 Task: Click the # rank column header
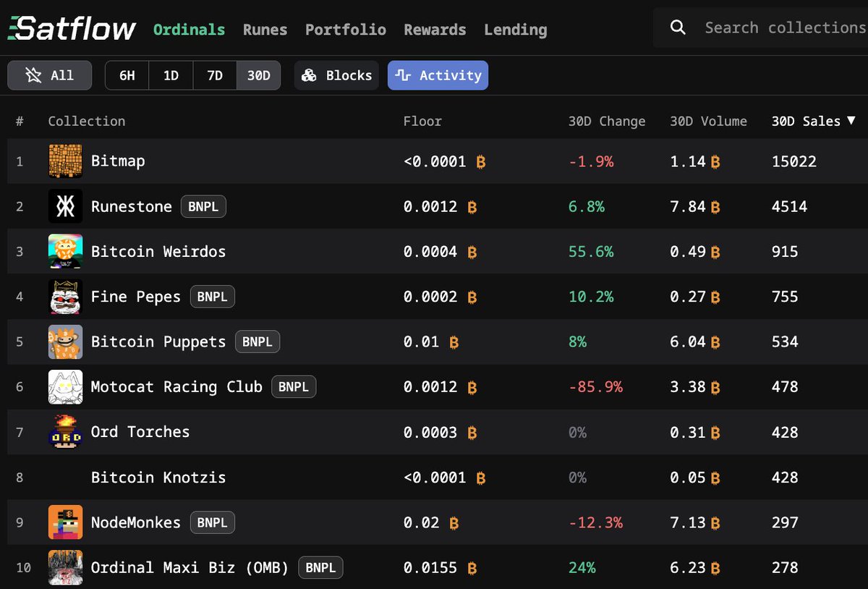(x=20, y=121)
